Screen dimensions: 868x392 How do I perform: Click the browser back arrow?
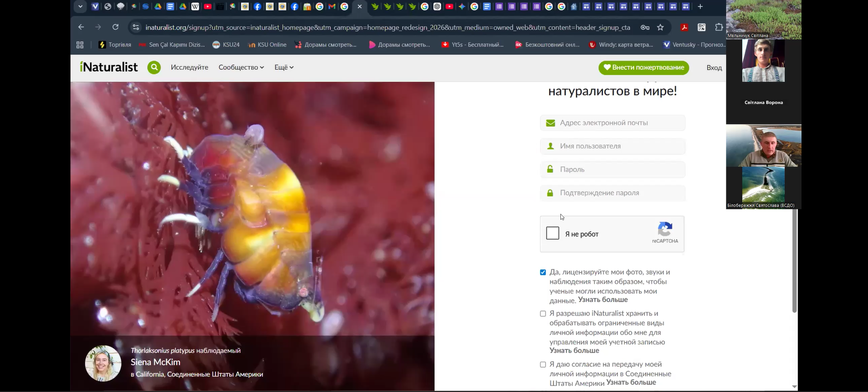click(81, 27)
